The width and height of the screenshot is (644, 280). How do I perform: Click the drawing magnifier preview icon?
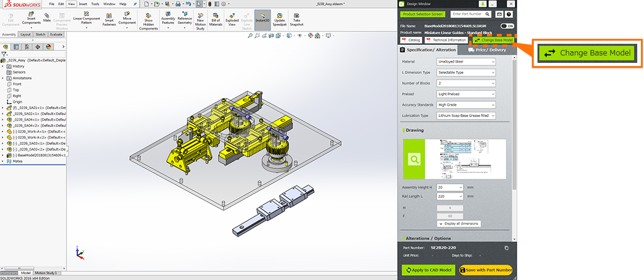click(415, 159)
